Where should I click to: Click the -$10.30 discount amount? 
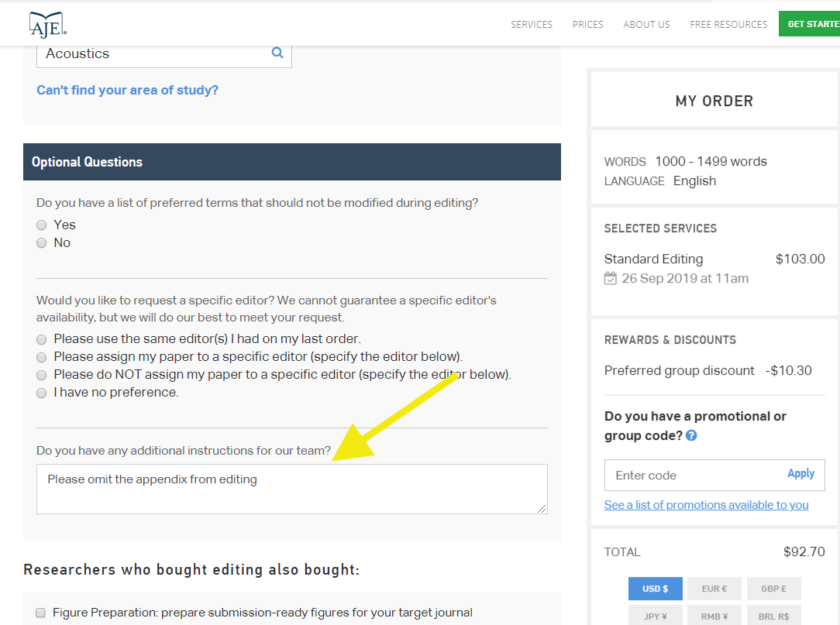(x=789, y=371)
